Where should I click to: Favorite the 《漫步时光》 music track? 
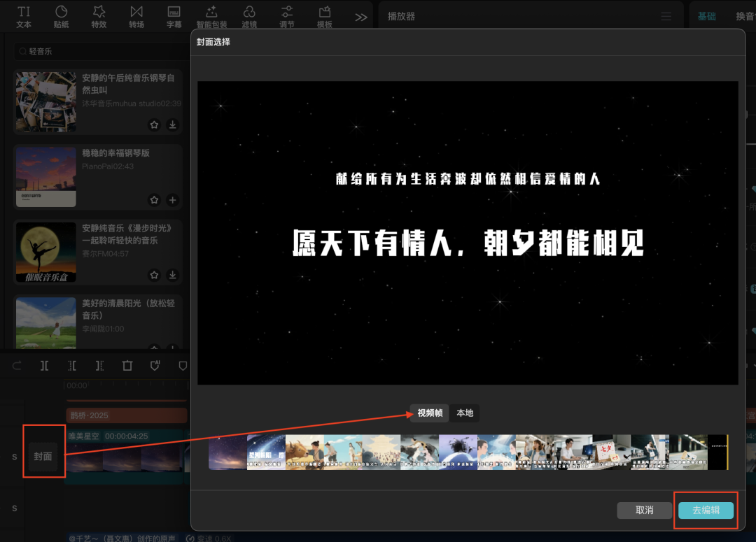pyautogui.click(x=154, y=275)
